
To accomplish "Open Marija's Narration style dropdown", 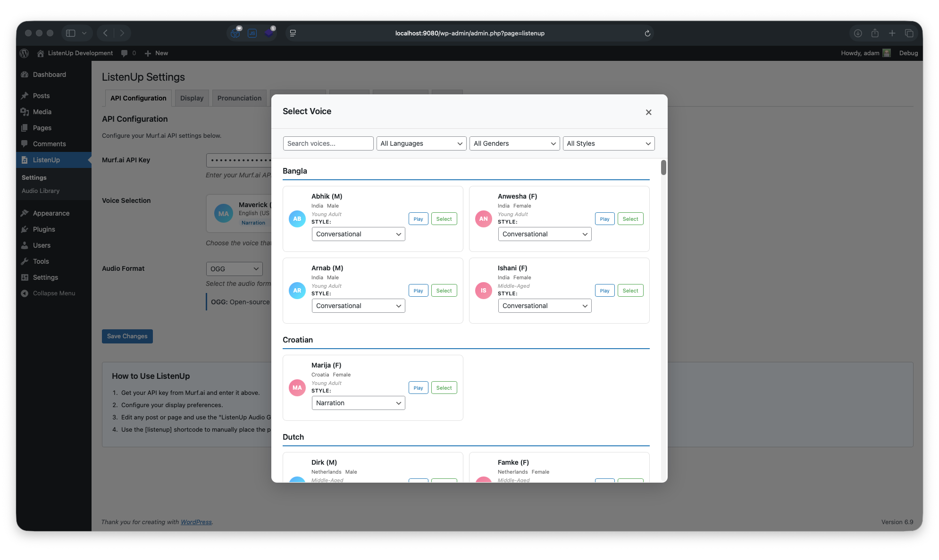I will click(358, 403).
